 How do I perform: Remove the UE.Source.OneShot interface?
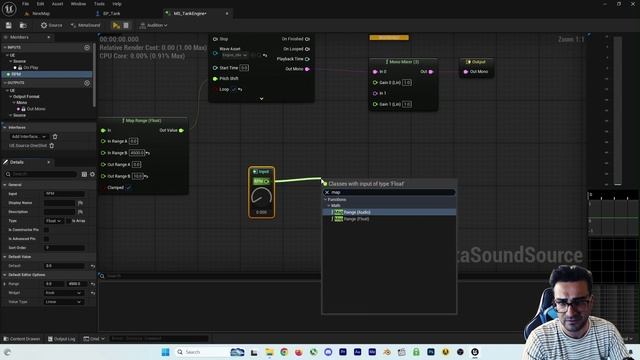tap(52, 145)
